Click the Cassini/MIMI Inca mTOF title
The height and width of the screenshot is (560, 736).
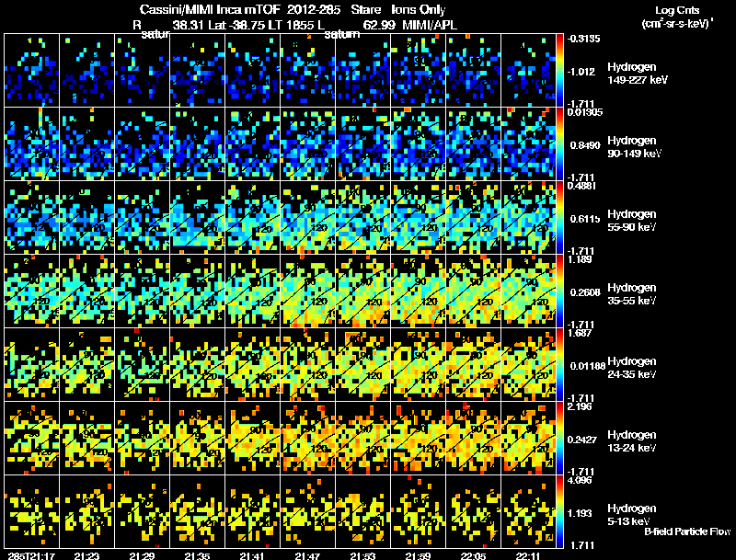pyautogui.click(x=210, y=9)
